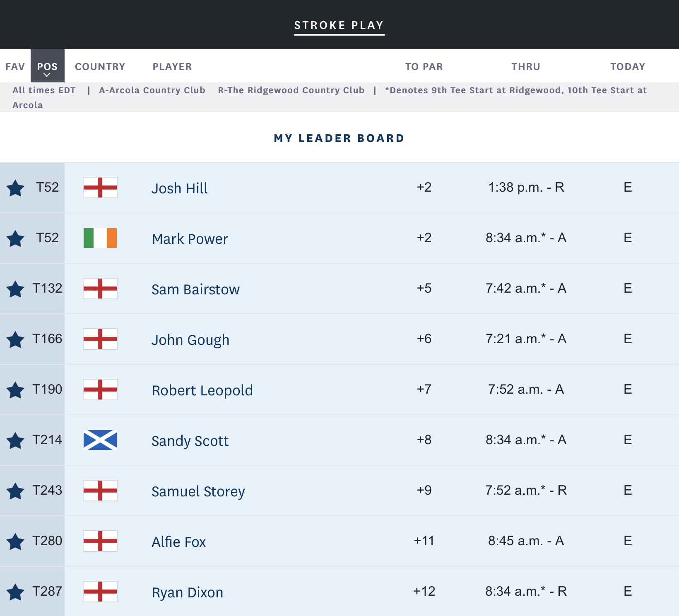This screenshot has width=679, height=616.
Task: Click Samuel Storey's favorite star icon
Action: pos(15,491)
